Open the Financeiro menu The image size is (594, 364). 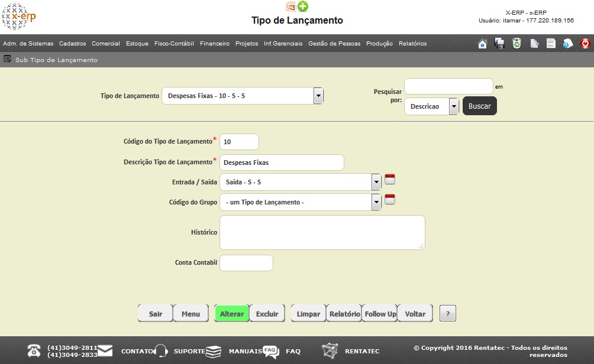(x=214, y=44)
